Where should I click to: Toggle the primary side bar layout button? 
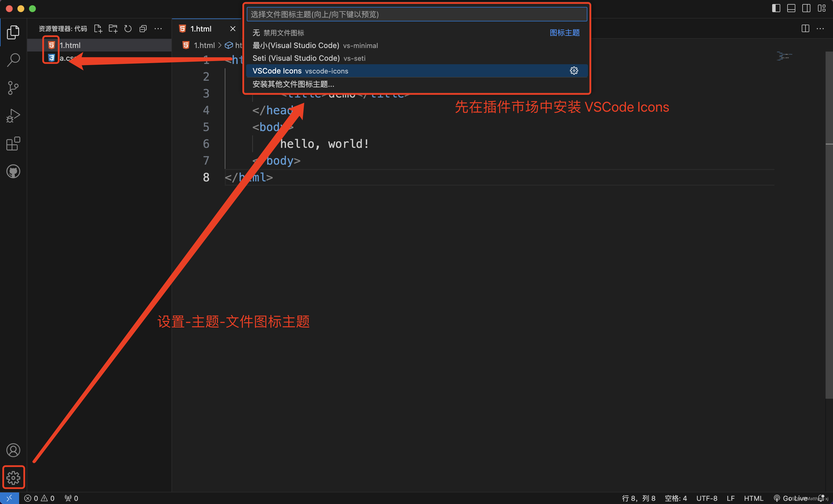tap(776, 8)
